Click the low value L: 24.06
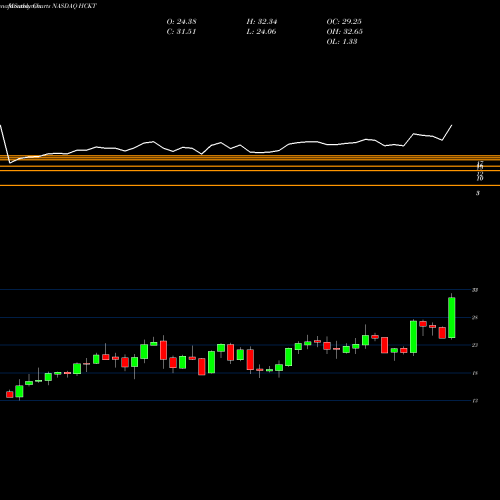Screen dimensions: 500x500 (261, 32)
